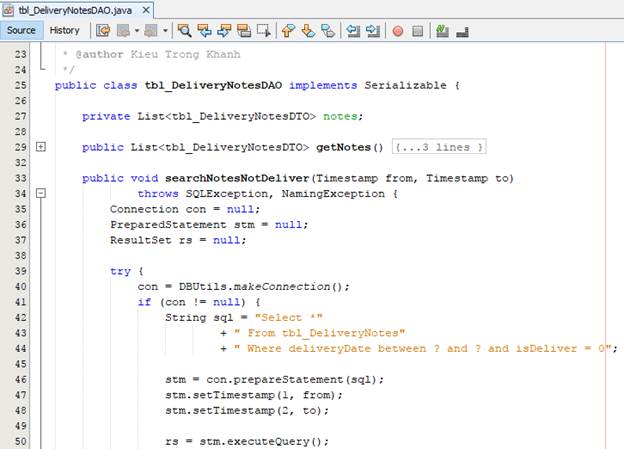Click Shift Line Right icon
The width and height of the screenshot is (624, 449).
coord(372,31)
